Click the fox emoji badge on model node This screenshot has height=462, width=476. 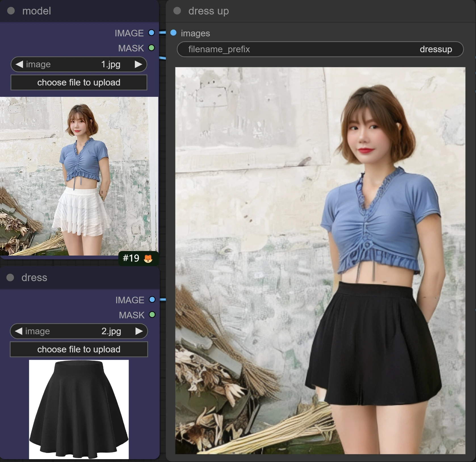148,258
